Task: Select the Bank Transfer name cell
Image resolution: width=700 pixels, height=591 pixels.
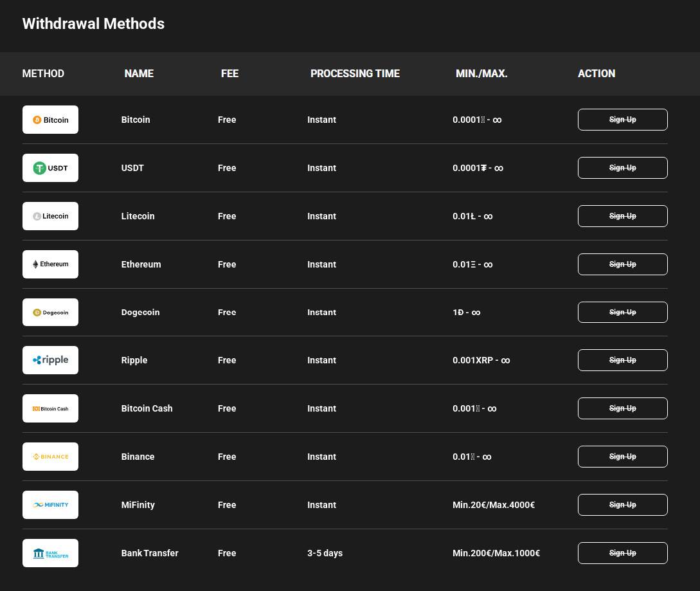Action: tap(150, 553)
